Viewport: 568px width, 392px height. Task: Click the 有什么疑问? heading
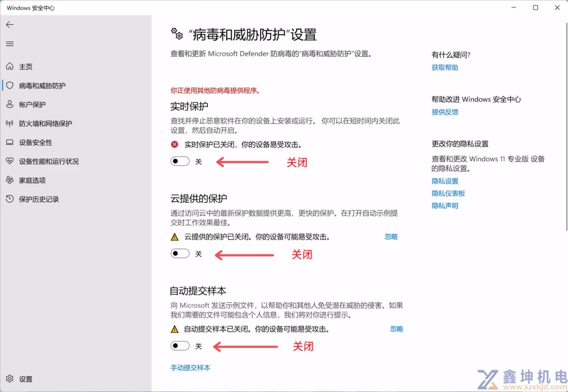point(451,55)
